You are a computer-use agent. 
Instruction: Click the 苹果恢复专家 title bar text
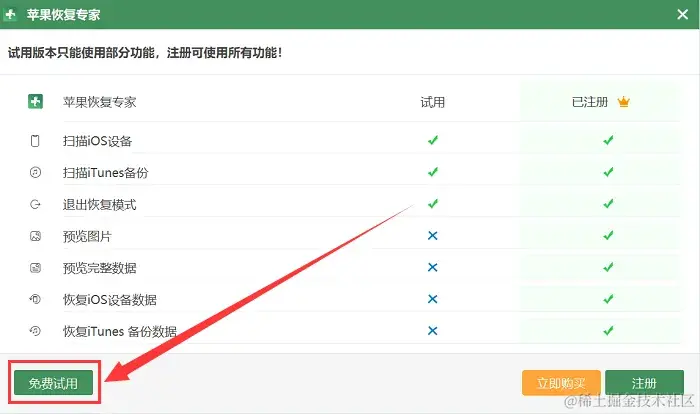pos(63,15)
